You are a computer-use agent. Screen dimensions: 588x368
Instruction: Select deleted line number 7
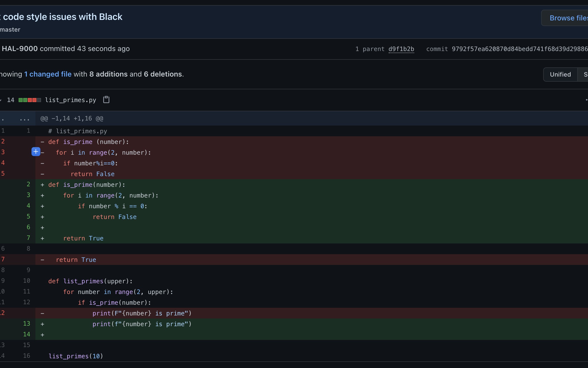point(3,259)
